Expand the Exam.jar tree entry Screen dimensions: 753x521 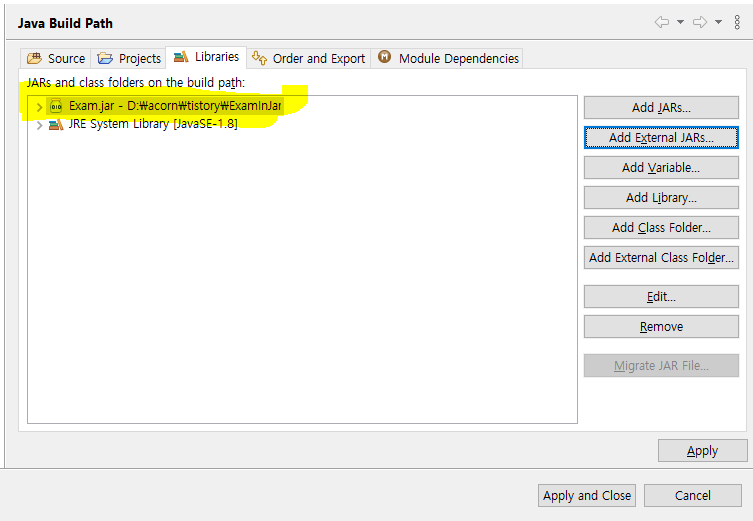[40, 107]
